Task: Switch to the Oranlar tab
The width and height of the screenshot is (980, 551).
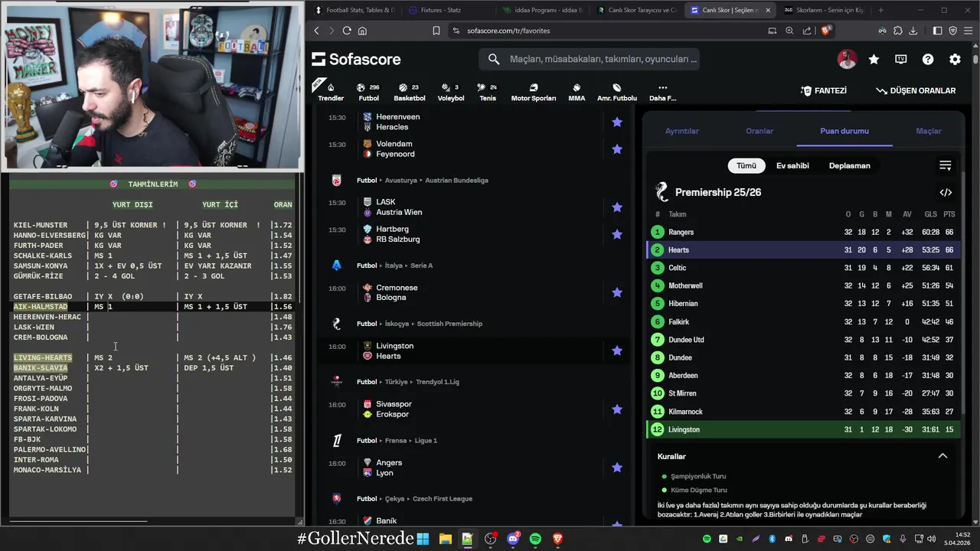Action: [759, 131]
